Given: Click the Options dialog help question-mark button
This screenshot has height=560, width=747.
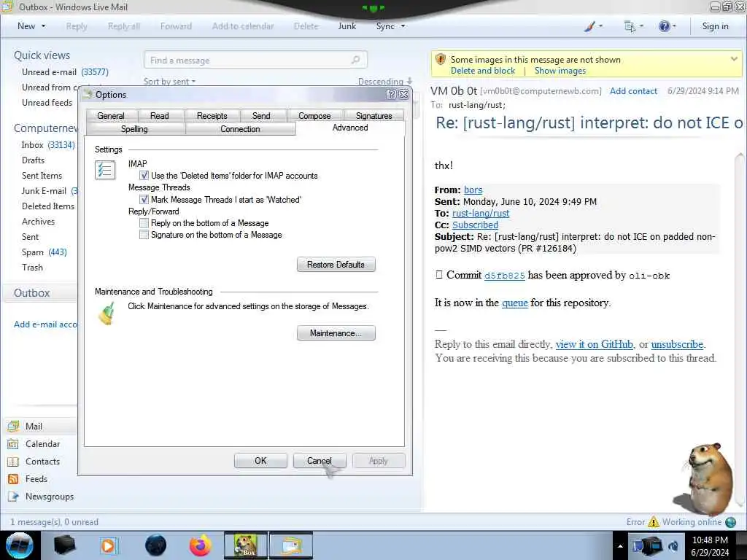Looking at the screenshot, I should tap(392, 94).
